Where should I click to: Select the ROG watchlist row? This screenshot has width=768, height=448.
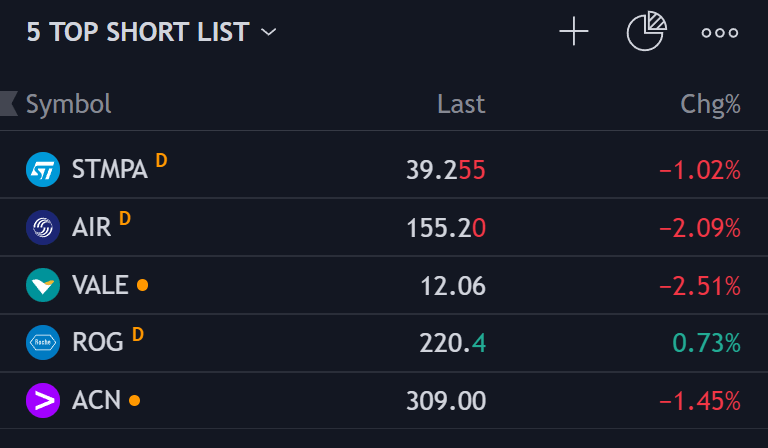click(384, 342)
